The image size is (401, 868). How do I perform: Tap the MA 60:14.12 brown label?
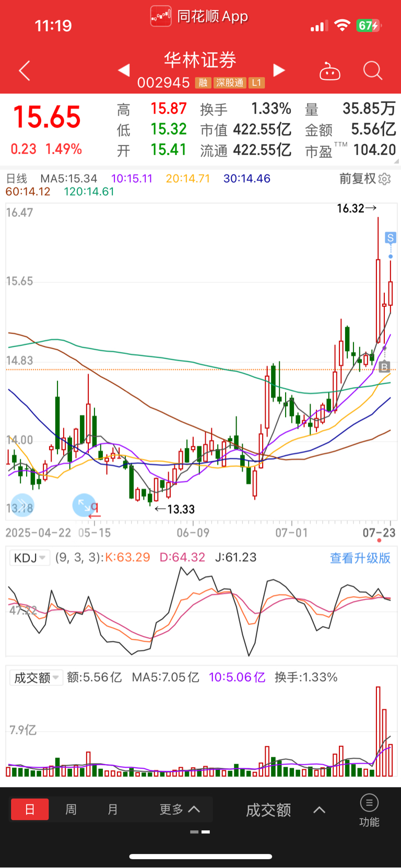point(28,192)
